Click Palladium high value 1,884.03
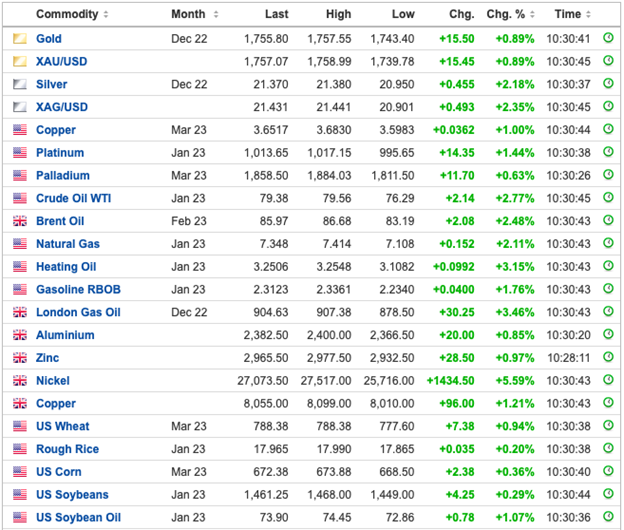 (x=329, y=175)
